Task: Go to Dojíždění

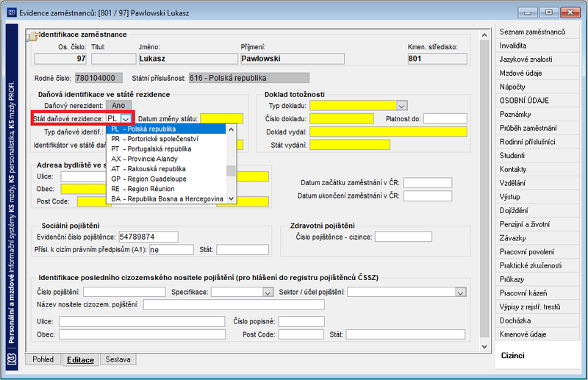Action: [537, 211]
